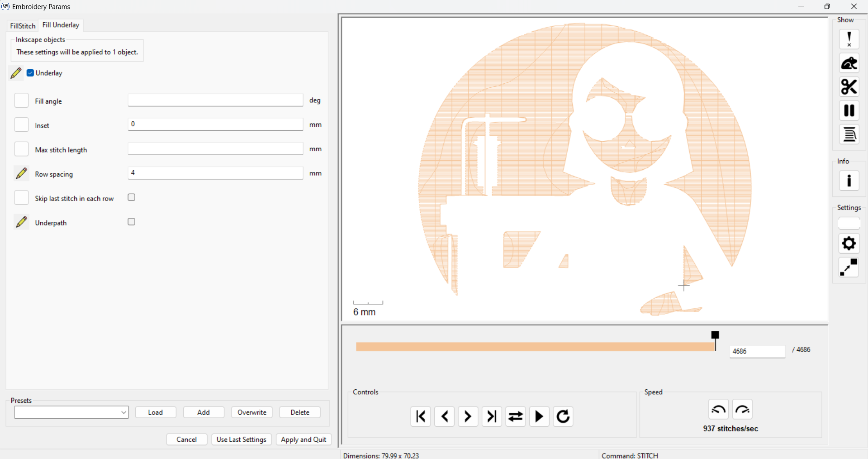Toggle the box beside Inset
This screenshot has height=459, width=868.
tap(21, 125)
